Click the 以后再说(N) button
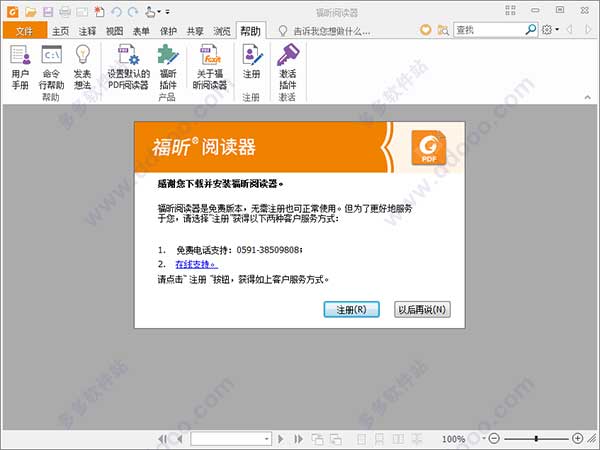 coord(422,309)
